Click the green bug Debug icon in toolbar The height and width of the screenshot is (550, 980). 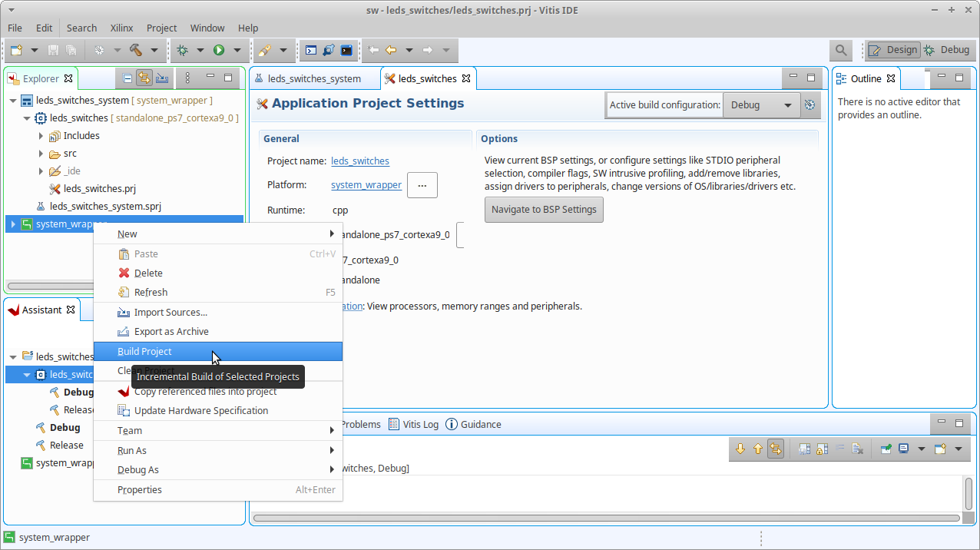click(182, 50)
